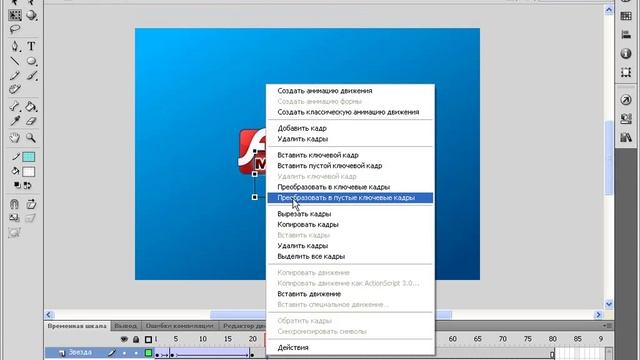Toggle visibility of all layers eye icon
The width and height of the screenshot is (640, 360).
[124, 339]
